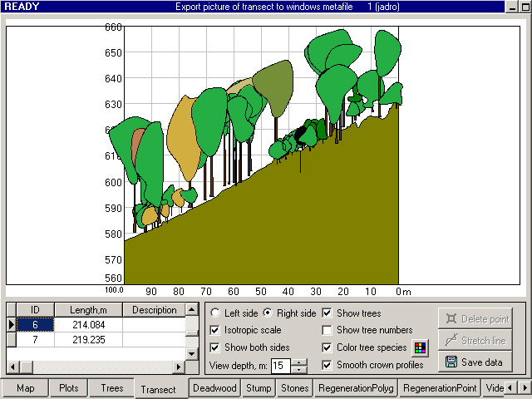This screenshot has width=532, height=399.
Task: Open the tree species color palette icon
Action: click(x=420, y=347)
